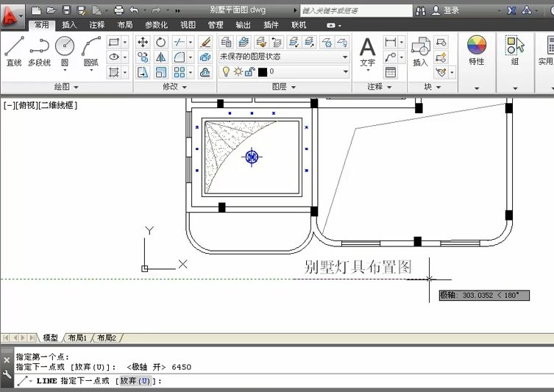Select the Polyline (多段线) tool

click(x=39, y=51)
